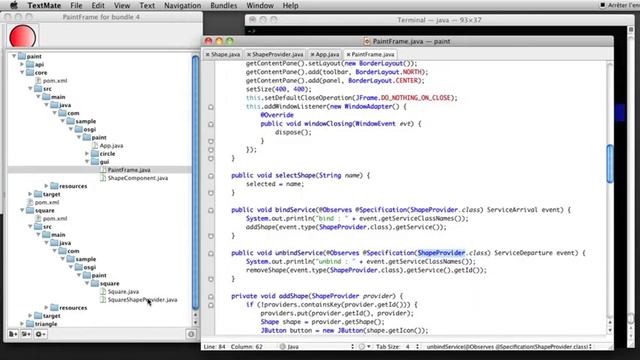This screenshot has width=640, height=360.
Task: Expand the api folder
Action: (22, 64)
